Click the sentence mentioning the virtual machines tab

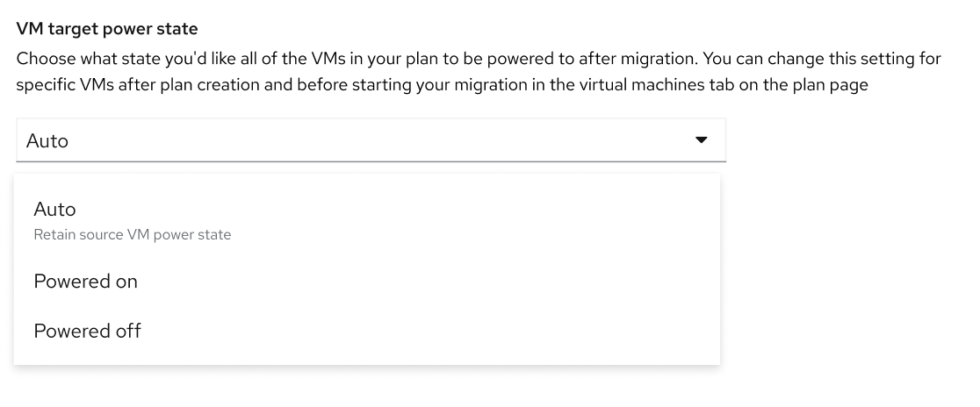point(442,86)
